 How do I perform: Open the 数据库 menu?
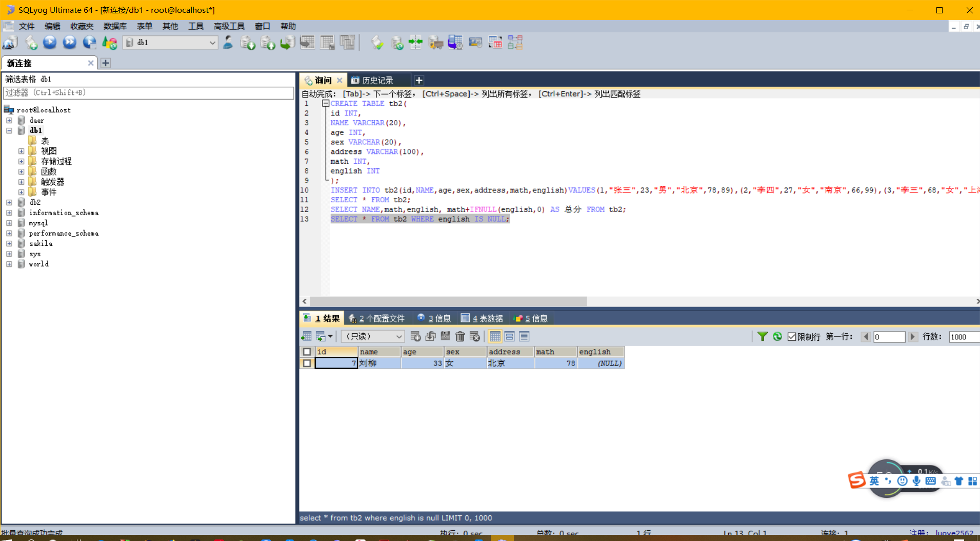tap(115, 26)
